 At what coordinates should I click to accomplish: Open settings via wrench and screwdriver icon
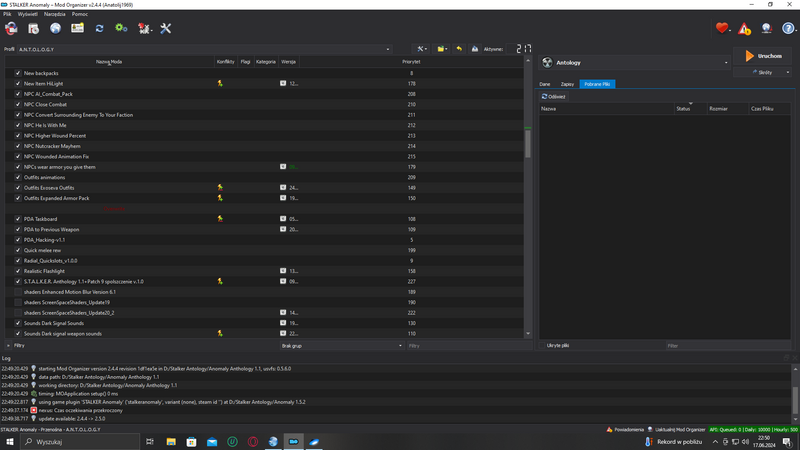pos(165,28)
